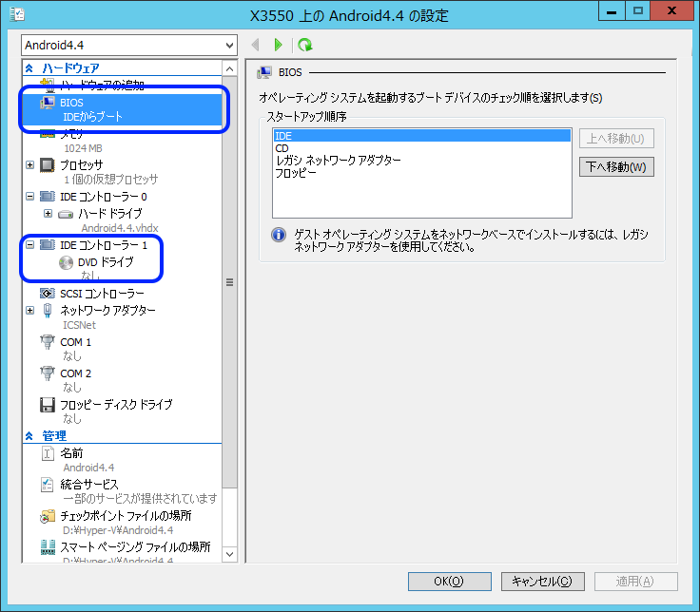Click the DVD ドライブ disc icon
The width and height of the screenshot is (700, 612).
(x=66, y=262)
